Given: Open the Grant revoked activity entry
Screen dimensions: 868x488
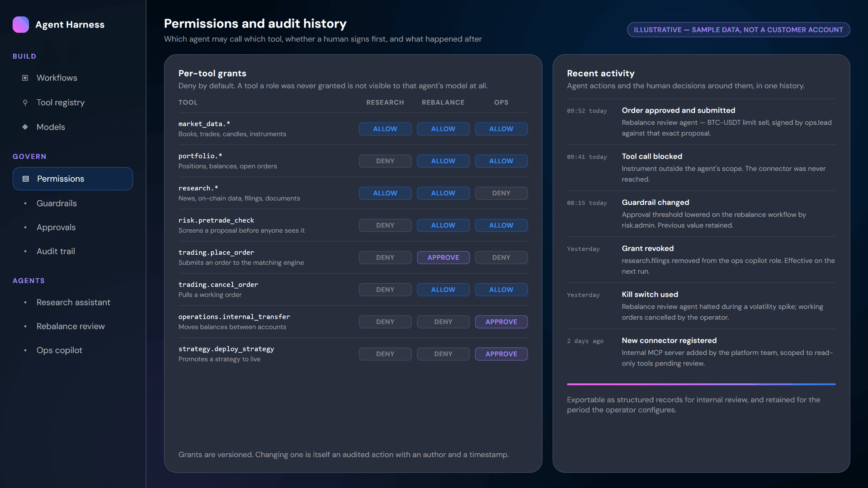Looking at the screenshot, I should pos(701,260).
